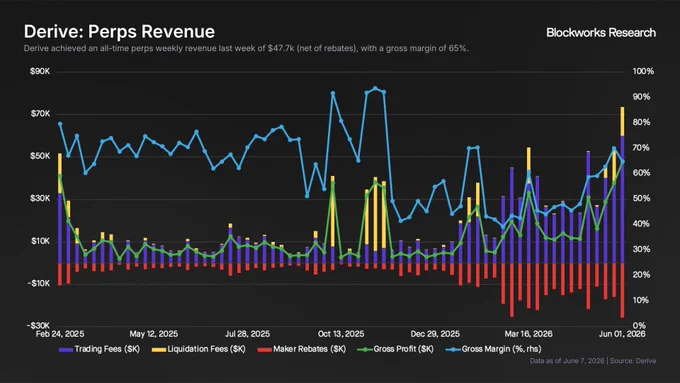
Task: Click the subtitle about all-time perps weekly revenue
Action: (246, 48)
